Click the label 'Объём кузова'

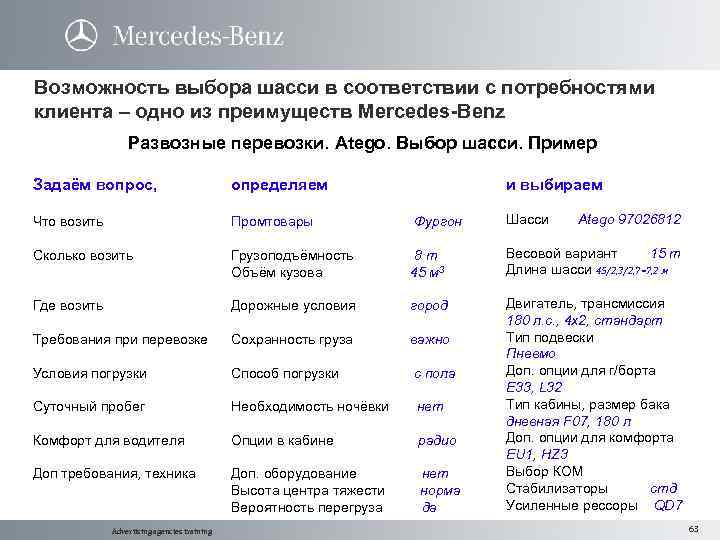coord(277,272)
